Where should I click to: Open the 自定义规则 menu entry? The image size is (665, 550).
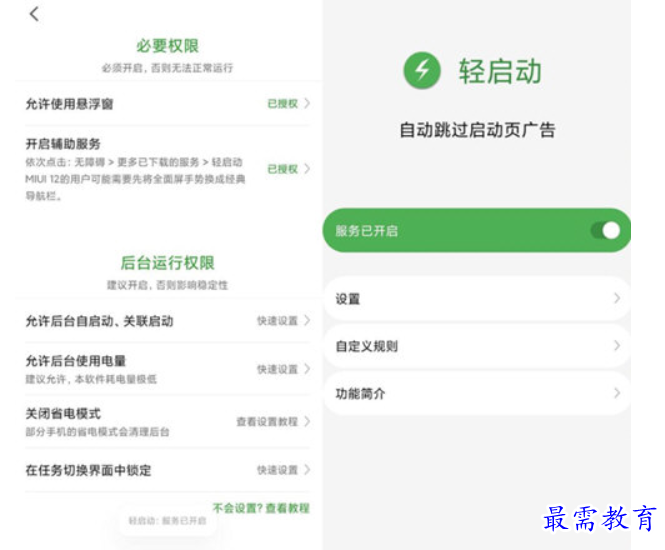click(x=477, y=346)
